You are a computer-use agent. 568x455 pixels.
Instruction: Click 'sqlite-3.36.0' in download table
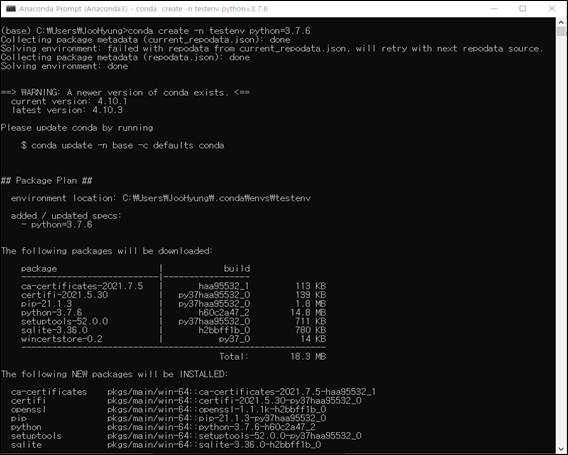(x=54, y=330)
